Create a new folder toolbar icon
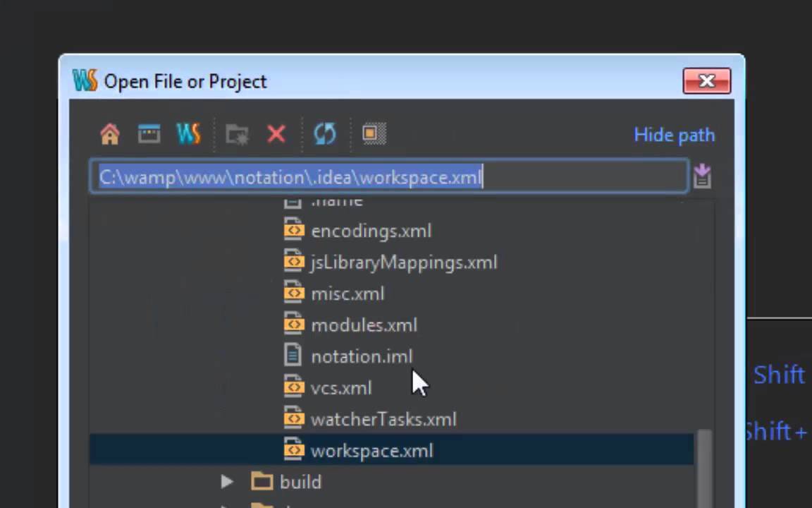Screen dimensions: 812x508 [237, 134]
